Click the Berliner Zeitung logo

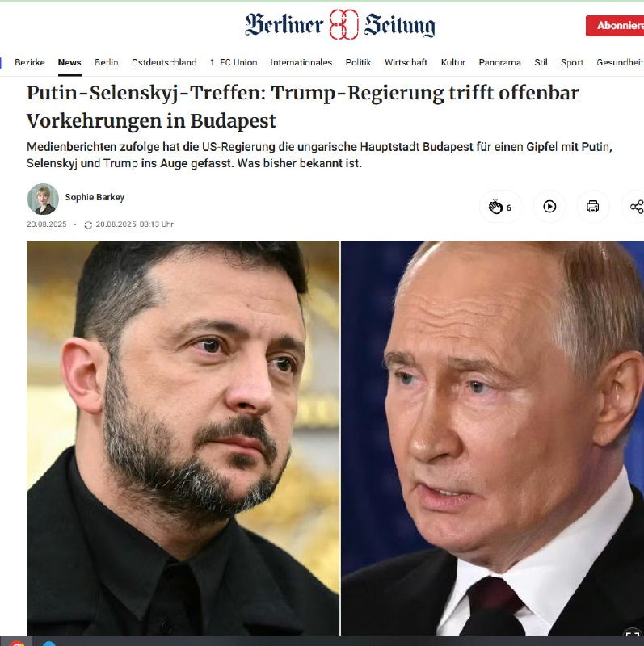pos(340,25)
